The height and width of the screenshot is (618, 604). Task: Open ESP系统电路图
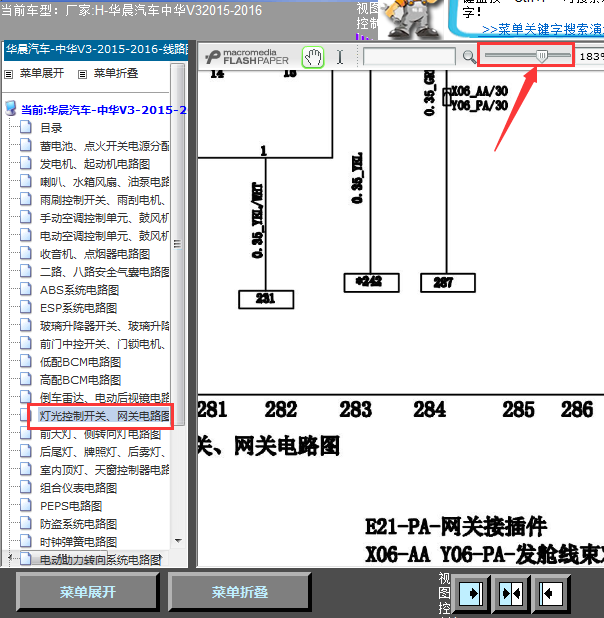tap(78, 308)
